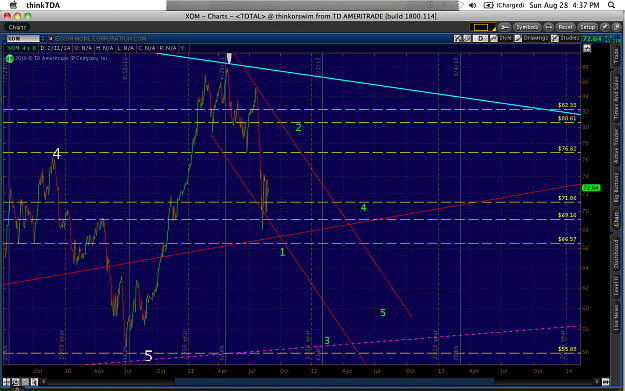Click the $55.88 price level label
Viewport: 625px width, 391px height.
pos(567,349)
